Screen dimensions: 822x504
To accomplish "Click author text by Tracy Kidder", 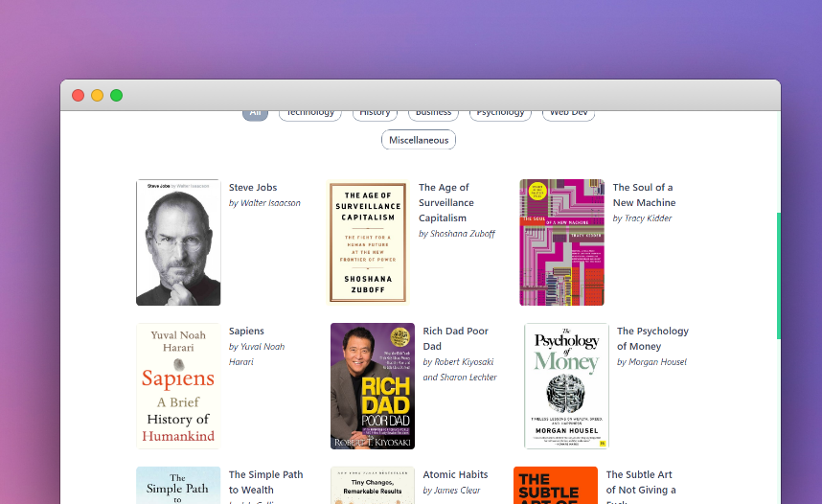I will (x=642, y=218).
